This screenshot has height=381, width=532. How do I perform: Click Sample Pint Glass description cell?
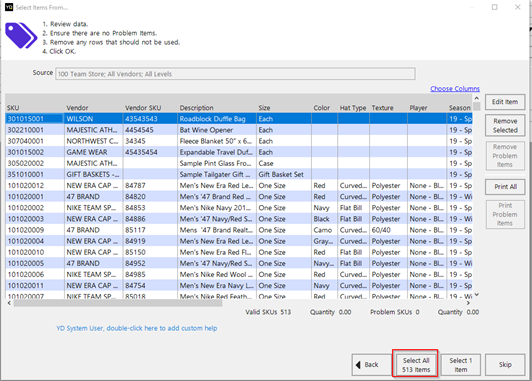tap(216, 163)
